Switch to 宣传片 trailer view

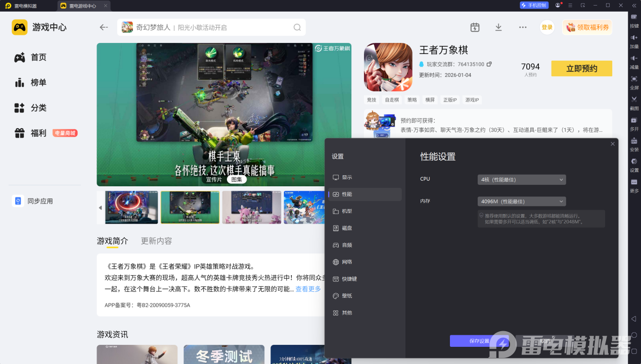coord(214,179)
